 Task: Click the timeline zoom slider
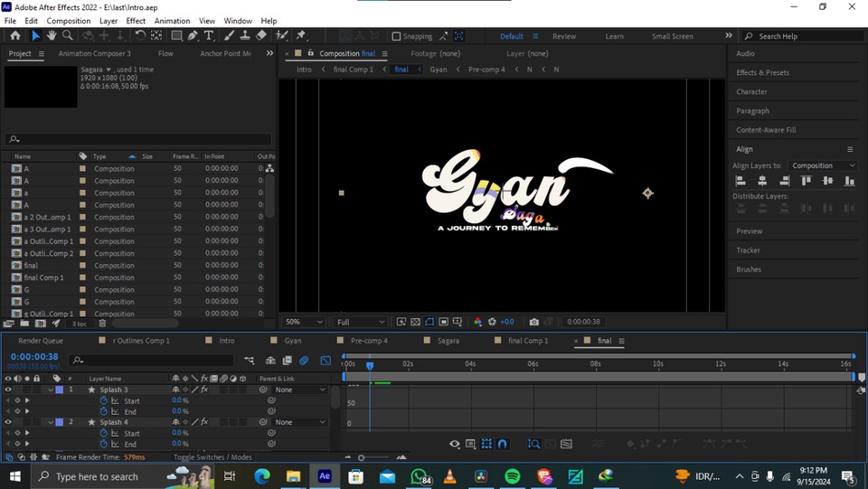[x=362, y=457]
